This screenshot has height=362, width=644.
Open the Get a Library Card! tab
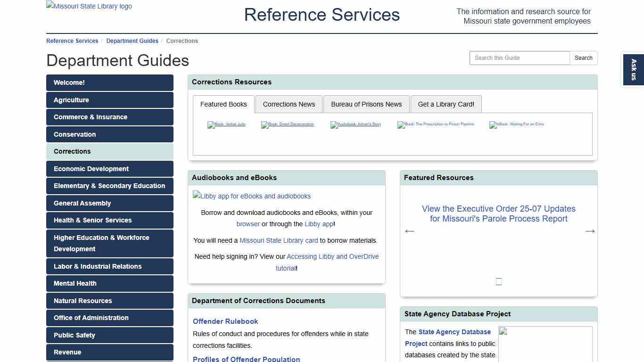[x=446, y=104]
